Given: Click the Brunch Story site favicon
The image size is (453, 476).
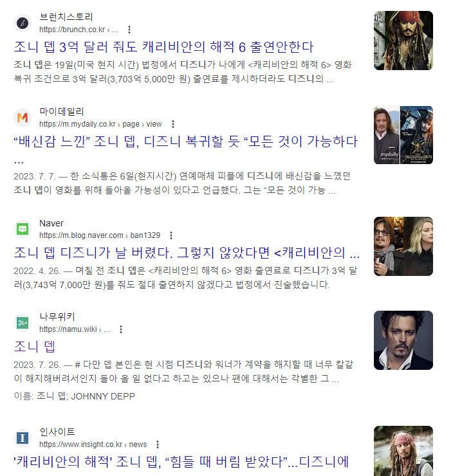Looking at the screenshot, I should [x=23, y=23].
